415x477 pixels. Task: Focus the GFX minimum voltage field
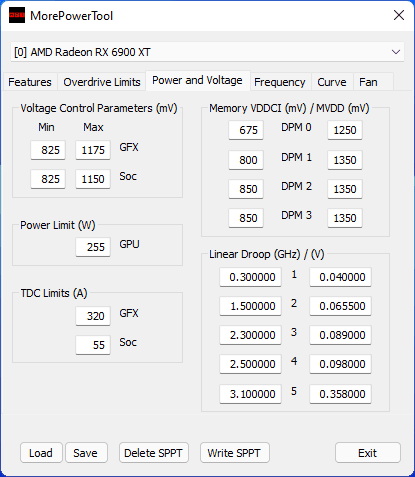pos(48,150)
